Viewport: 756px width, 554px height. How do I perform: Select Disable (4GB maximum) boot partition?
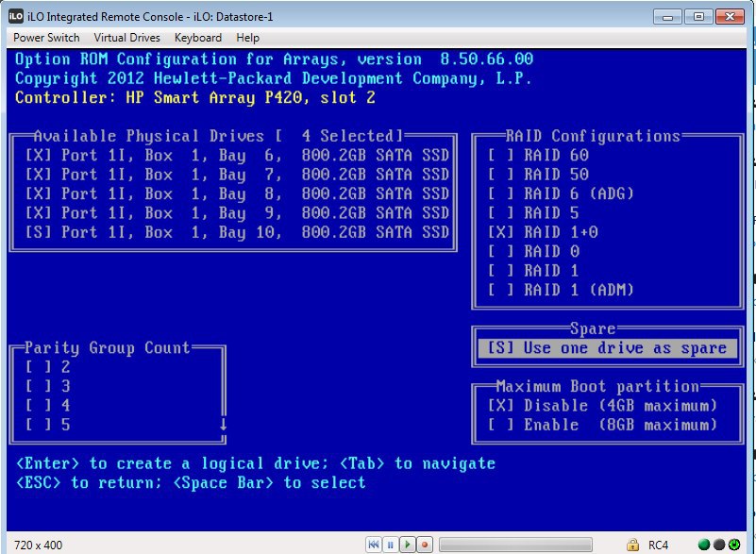tap(603, 406)
